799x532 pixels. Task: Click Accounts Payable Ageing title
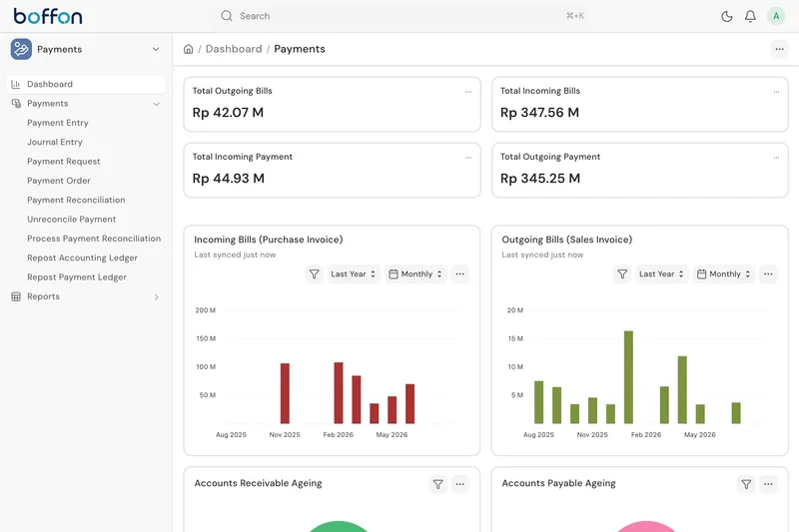(x=558, y=483)
